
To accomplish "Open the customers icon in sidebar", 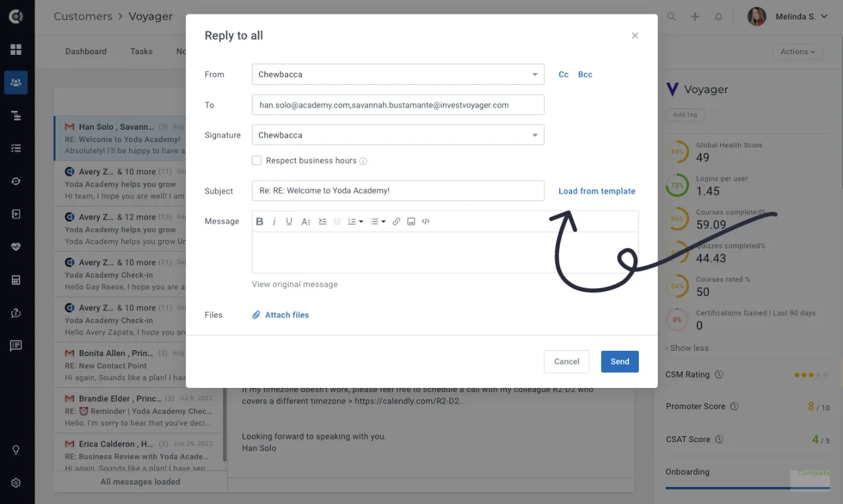I will (16, 83).
